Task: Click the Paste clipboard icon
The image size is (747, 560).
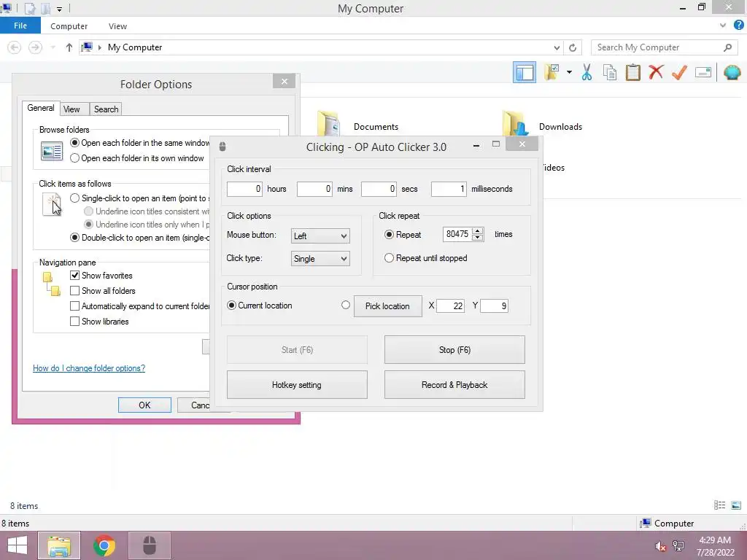Action: pyautogui.click(x=632, y=72)
